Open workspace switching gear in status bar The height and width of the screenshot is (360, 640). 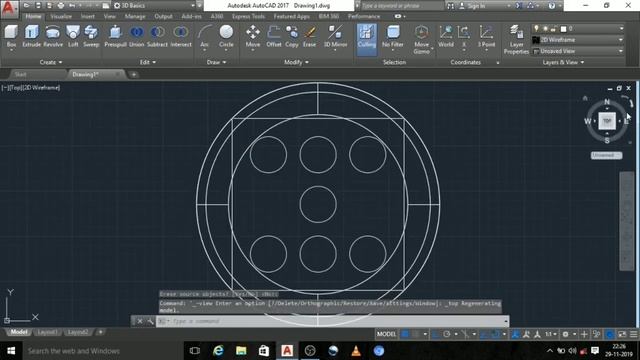565,334
